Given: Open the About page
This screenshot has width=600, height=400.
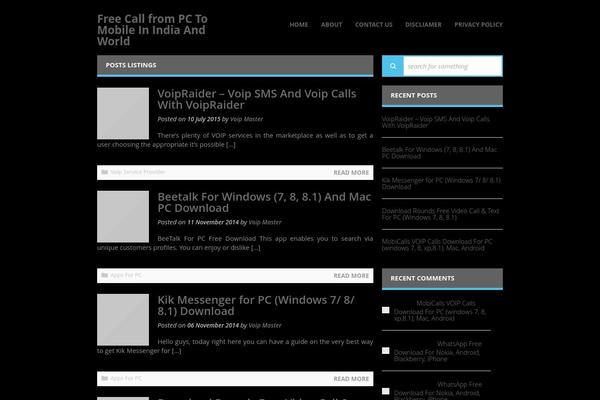Looking at the screenshot, I should coord(331,24).
